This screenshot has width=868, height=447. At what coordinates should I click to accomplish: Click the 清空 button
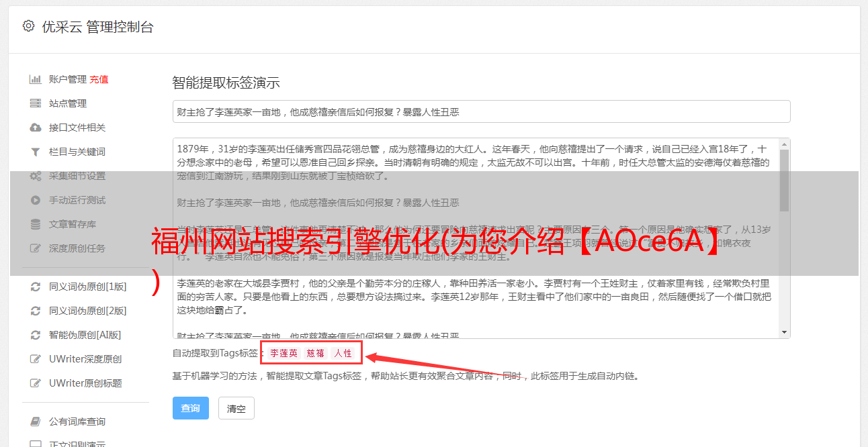pyautogui.click(x=236, y=408)
